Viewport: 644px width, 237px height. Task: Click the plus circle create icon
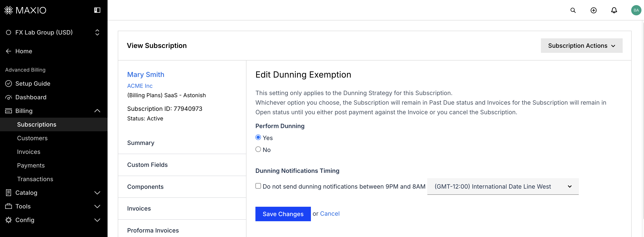[593, 10]
